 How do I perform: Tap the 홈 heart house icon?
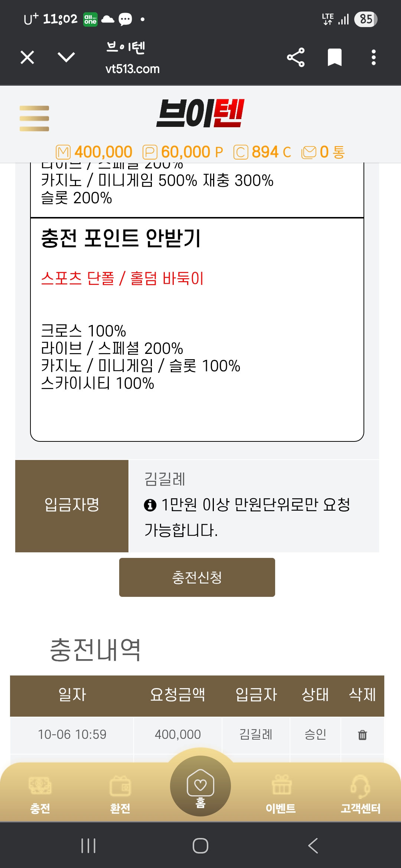(x=200, y=786)
